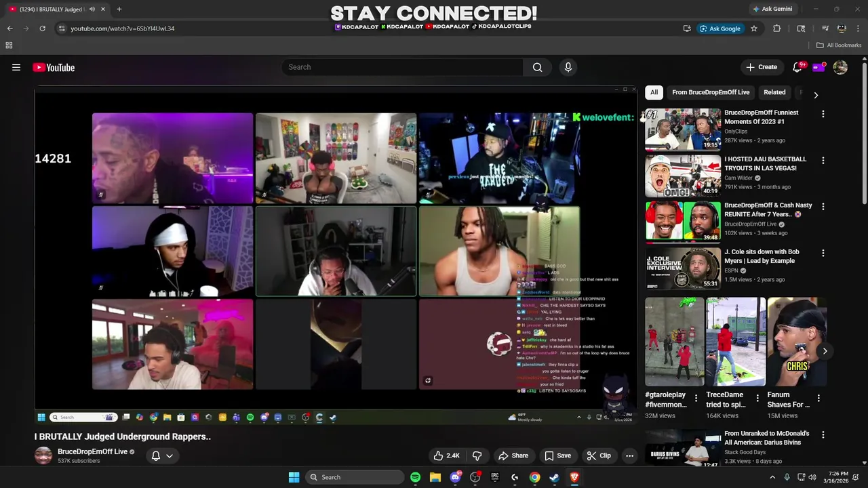Screen dimensions: 868x488
Task: Open options for J. Cole interview video
Action: 823,253
